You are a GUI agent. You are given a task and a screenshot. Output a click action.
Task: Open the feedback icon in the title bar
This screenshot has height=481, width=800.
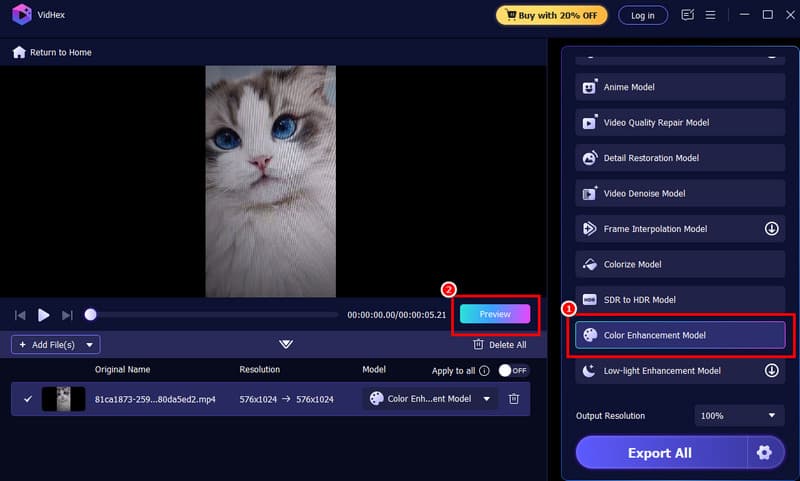(x=687, y=15)
